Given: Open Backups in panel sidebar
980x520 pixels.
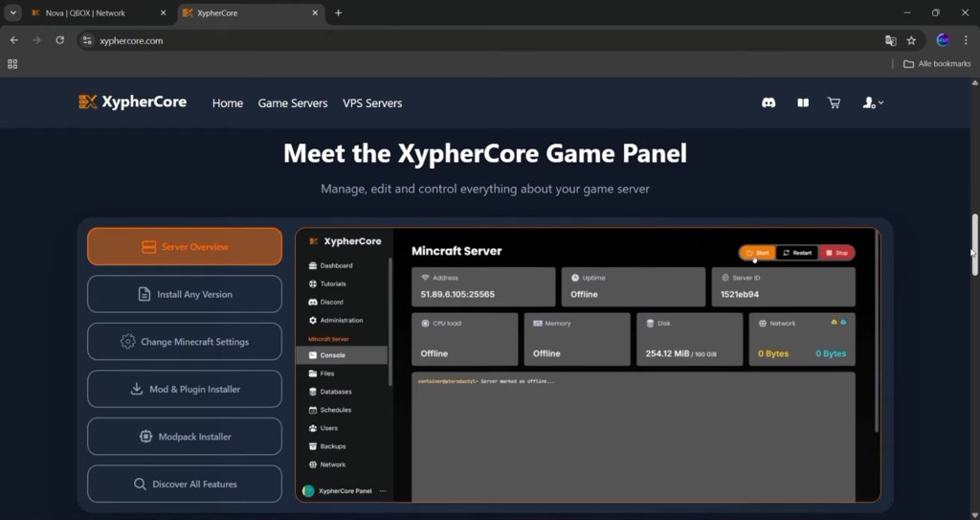Looking at the screenshot, I should pyautogui.click(x=327, y=446).
